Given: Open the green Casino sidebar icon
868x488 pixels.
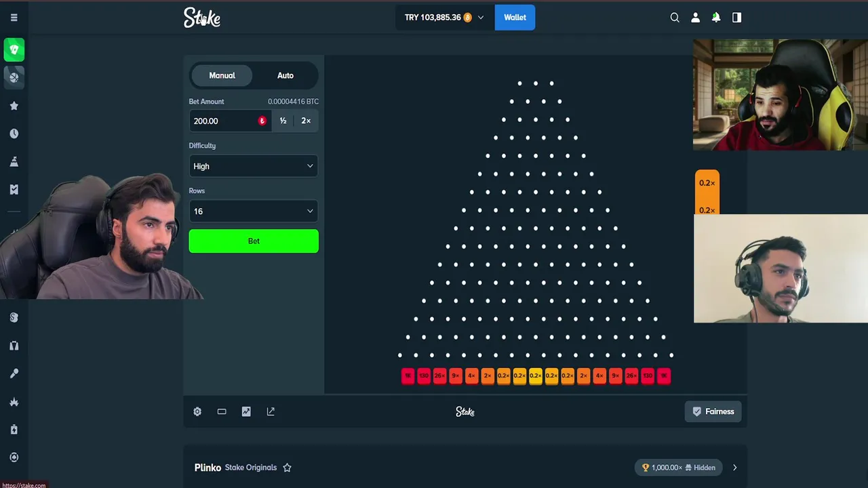Looking at the screenshot, I should [14, 49].
